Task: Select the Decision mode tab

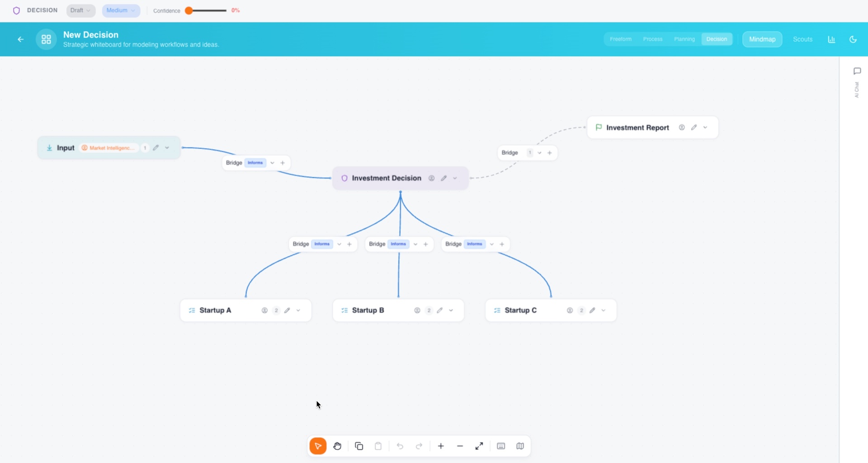Action: tap(717, 39)
